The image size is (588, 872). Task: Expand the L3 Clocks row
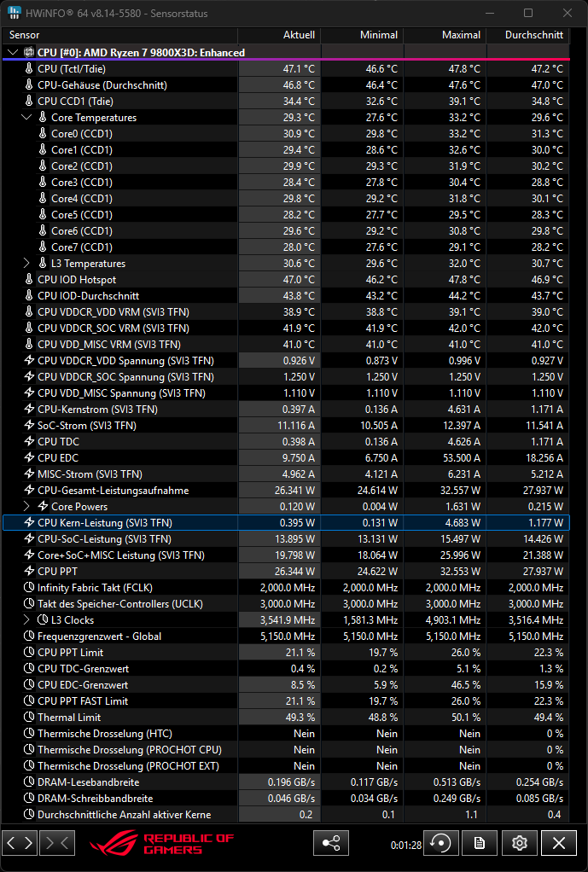point(26,619)
